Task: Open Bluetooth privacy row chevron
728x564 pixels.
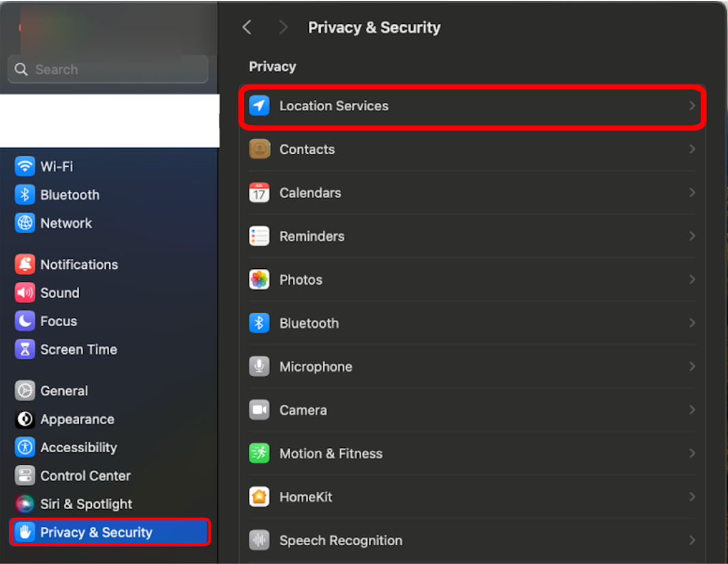Action: point(692,323)
